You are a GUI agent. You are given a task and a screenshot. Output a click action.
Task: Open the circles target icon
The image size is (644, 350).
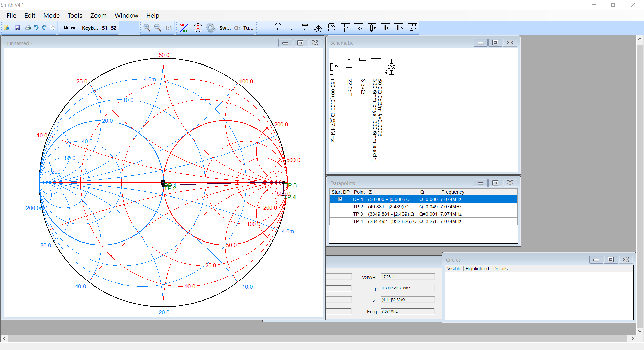click(198, 28)
